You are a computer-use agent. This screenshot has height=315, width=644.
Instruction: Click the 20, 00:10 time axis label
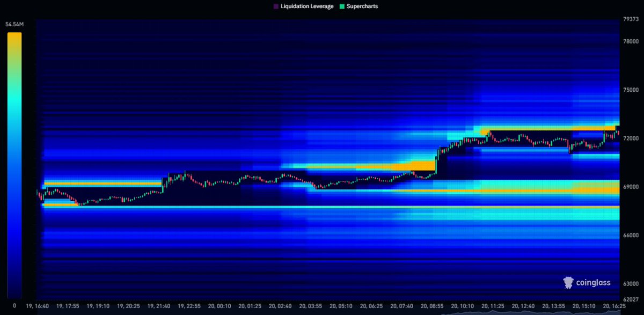point(221,305)
